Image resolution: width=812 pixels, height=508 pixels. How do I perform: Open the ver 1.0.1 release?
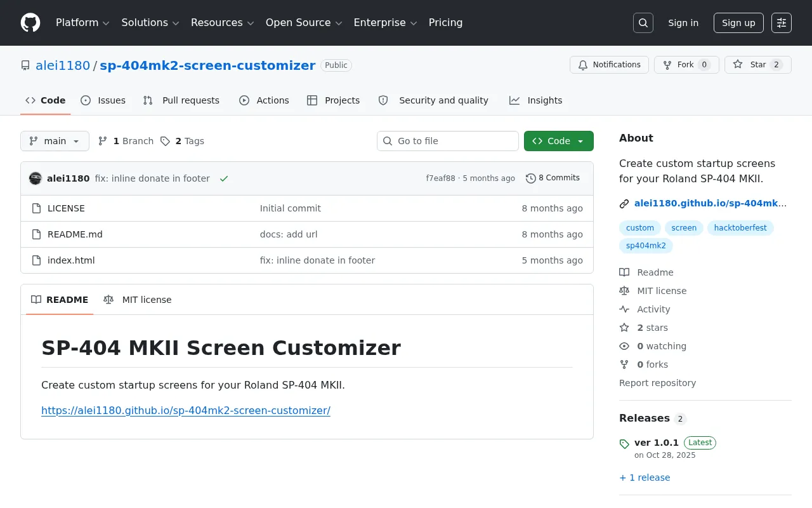tap(657, 443)
